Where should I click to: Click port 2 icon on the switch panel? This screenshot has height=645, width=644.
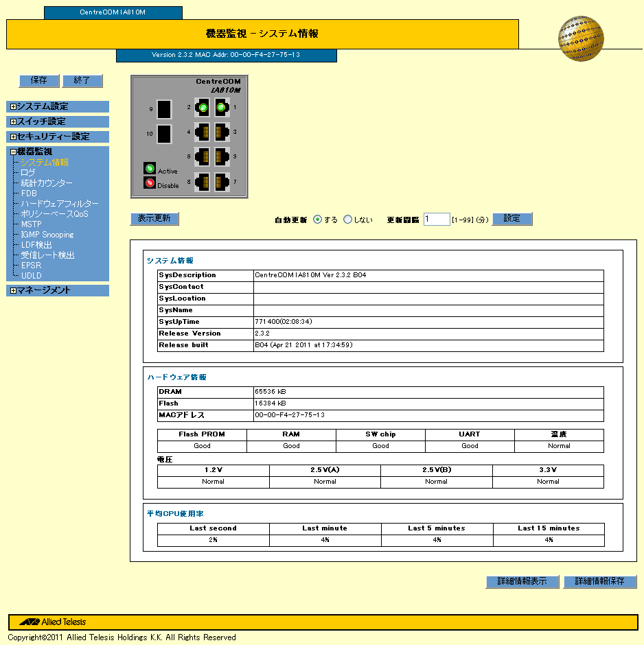[x=203, y=108]
